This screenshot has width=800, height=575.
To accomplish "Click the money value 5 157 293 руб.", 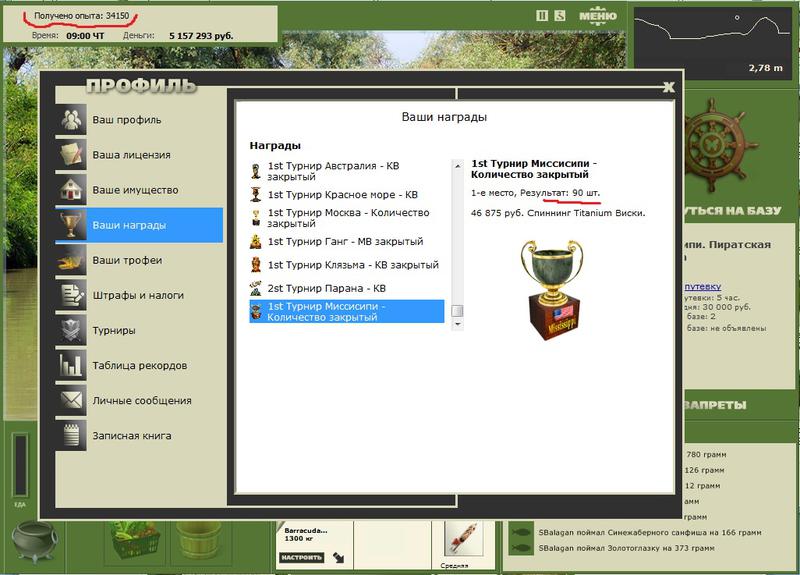I will (201, 36).
